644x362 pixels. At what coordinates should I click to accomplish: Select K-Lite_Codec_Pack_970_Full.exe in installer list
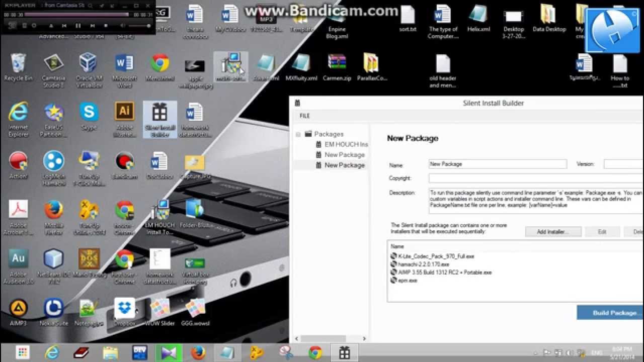pyautogui.click(x=433, y=256)
